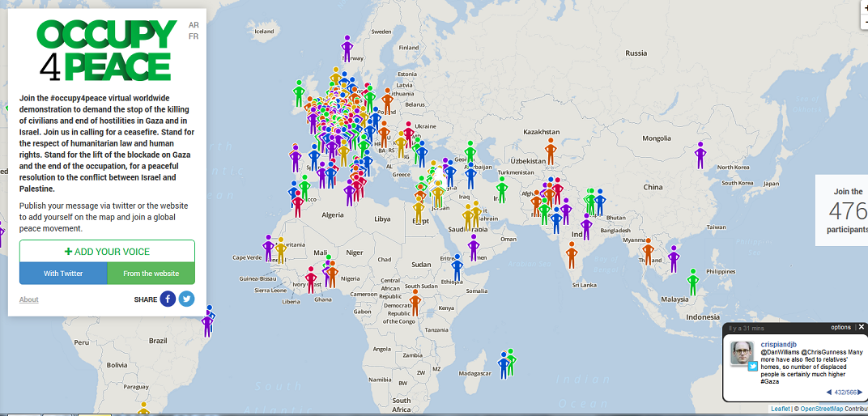Click ADD YOUR VOICE button
868x416 pixels.
tap(107, 252)
